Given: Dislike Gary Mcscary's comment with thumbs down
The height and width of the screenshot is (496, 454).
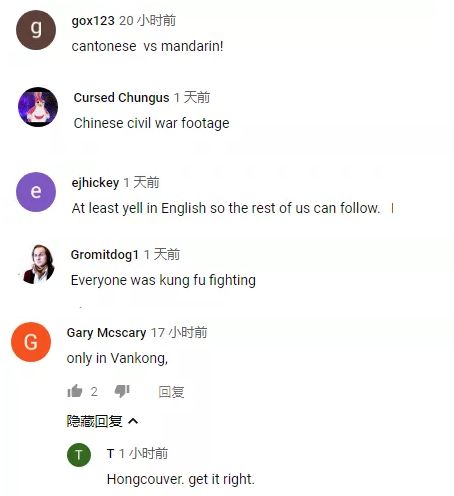Looking at the screenshot, I should coord(122,391).
